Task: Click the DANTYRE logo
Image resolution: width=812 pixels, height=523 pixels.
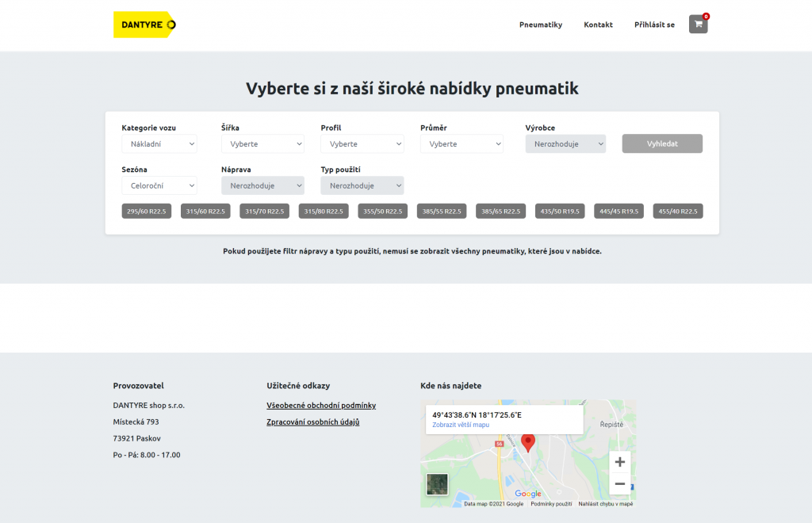Action: pyautogui.click(x=144, y=25)
